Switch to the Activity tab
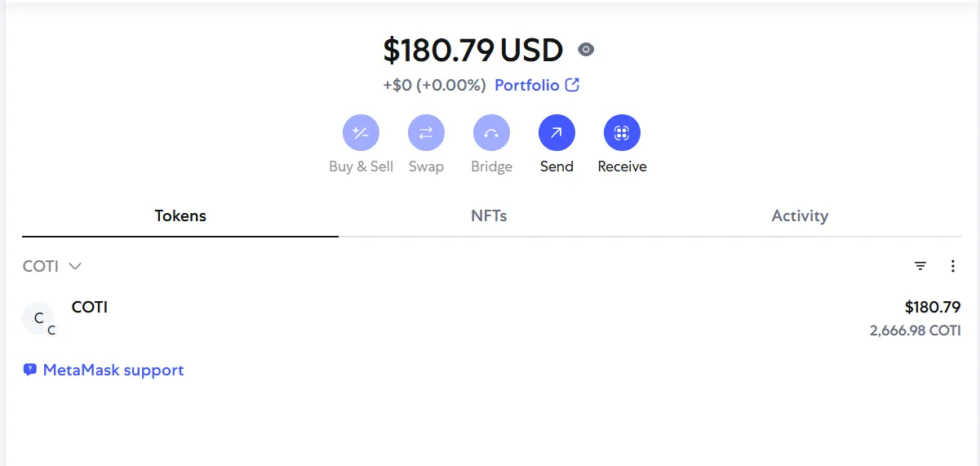This screenshot has width=980, height=466. (x=800, y=216)
